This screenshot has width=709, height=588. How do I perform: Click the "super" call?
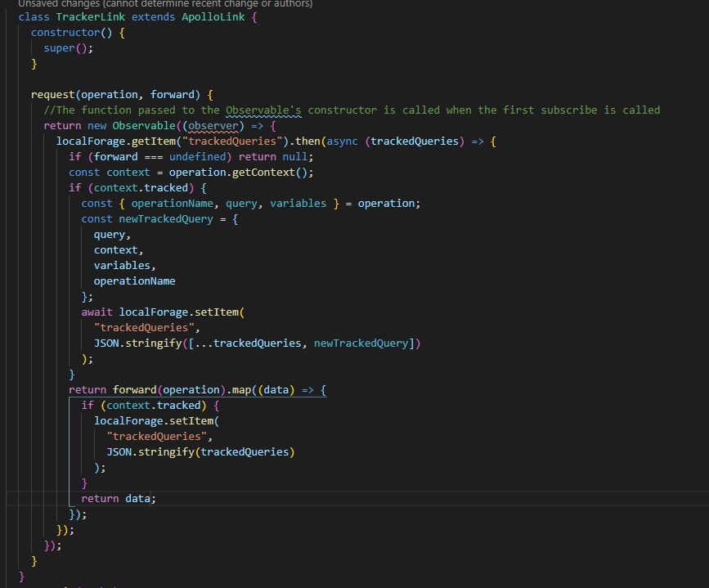pos(59,48)
